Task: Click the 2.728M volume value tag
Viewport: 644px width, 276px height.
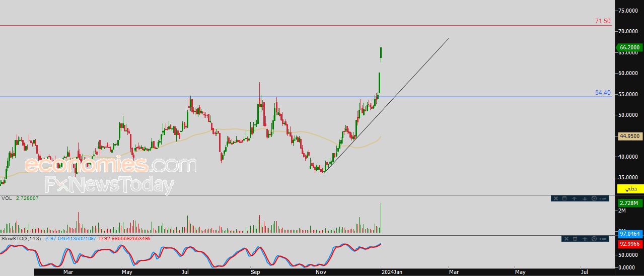Action: 629,203
